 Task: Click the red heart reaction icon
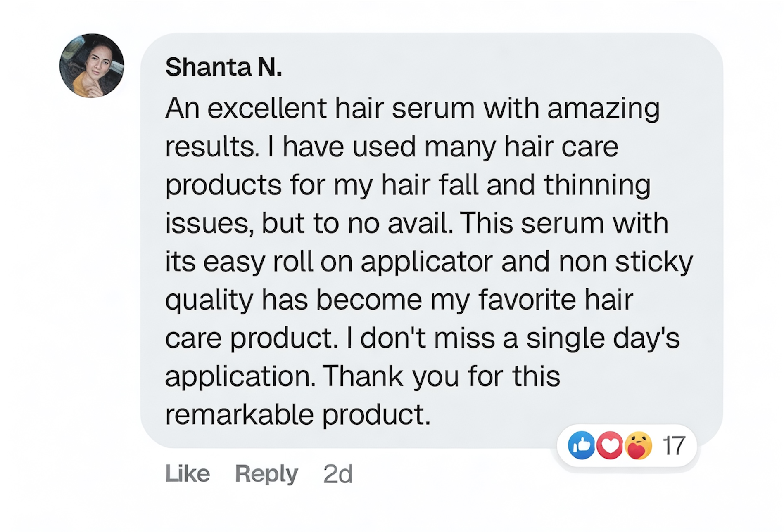click(x=610, y=445)
